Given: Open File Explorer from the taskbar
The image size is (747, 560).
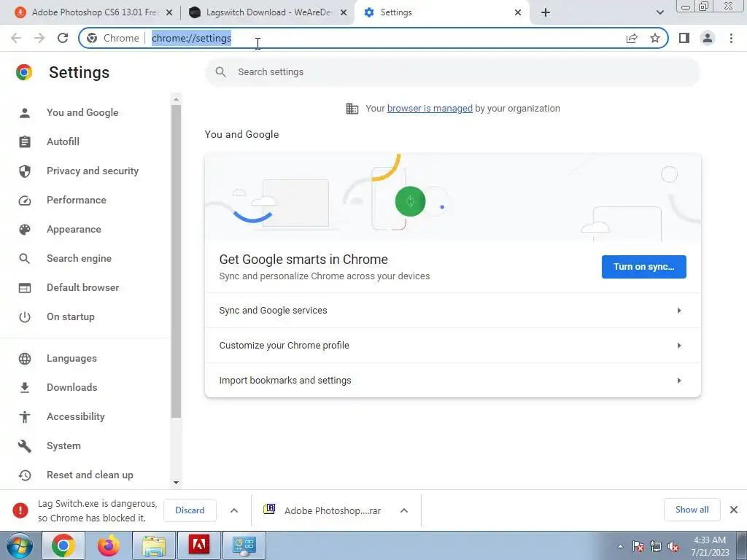Looking at the screenshot, I should (154, 545).
